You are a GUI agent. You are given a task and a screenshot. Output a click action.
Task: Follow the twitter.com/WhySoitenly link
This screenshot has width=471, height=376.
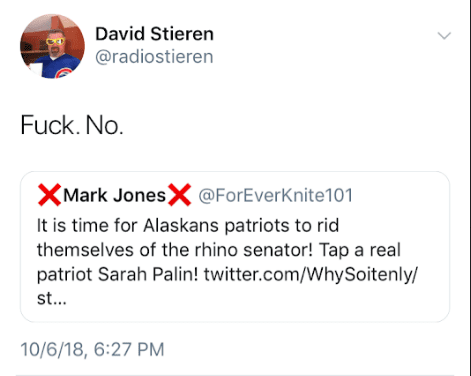310,275
